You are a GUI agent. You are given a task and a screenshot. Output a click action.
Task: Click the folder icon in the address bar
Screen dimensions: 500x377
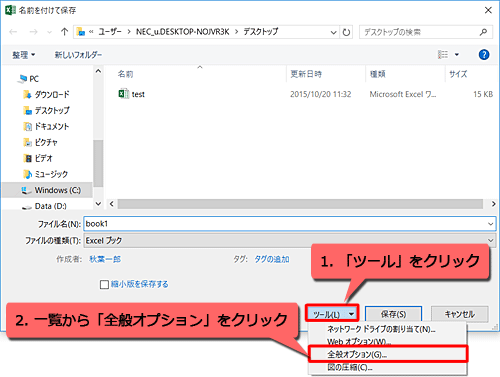click(x=81, y=32)
